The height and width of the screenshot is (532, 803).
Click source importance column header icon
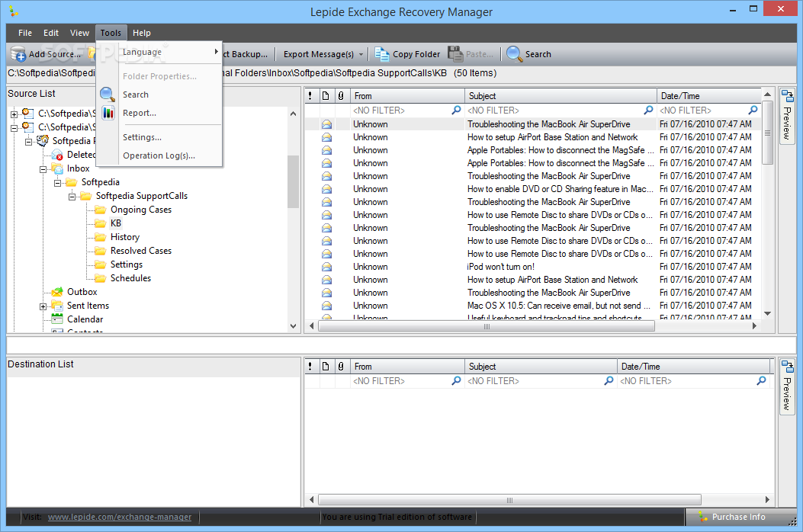pos(310,96)
